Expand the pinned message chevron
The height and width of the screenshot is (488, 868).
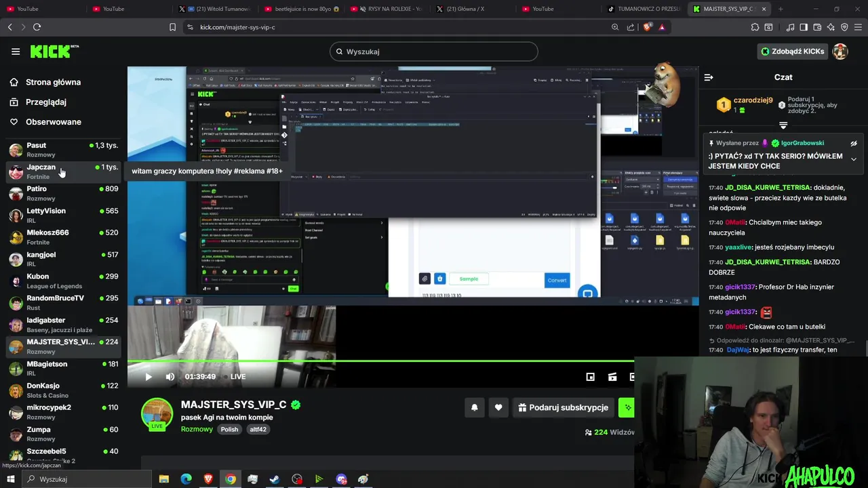(854, 159)
